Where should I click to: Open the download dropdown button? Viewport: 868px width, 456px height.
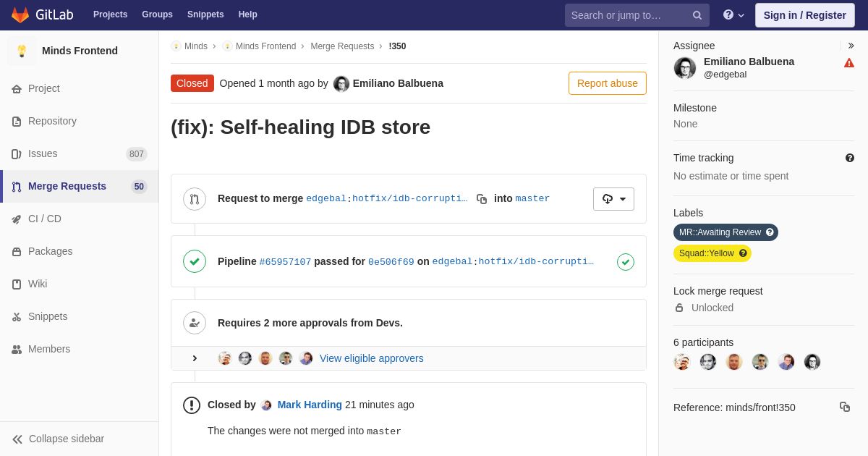click(613, 199)
